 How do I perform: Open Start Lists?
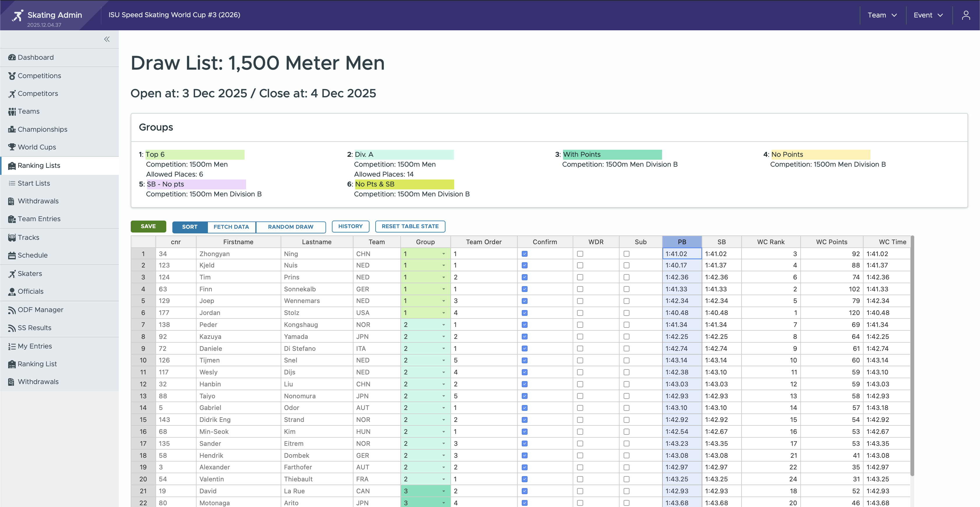33,183
